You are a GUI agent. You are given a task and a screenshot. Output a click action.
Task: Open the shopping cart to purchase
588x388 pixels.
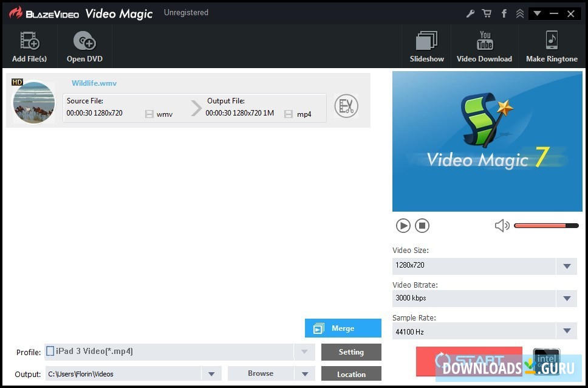(486, 12)
